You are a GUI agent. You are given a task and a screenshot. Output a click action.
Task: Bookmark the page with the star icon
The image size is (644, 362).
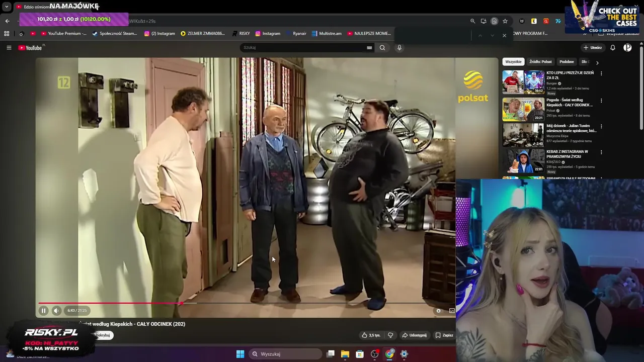pos(505,21)
